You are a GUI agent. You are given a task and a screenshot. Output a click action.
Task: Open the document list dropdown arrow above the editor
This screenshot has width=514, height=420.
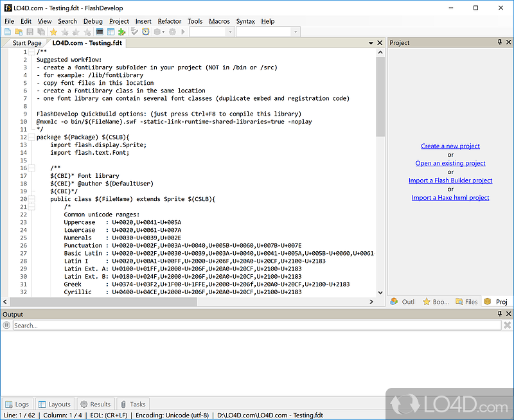pos(371,43)
